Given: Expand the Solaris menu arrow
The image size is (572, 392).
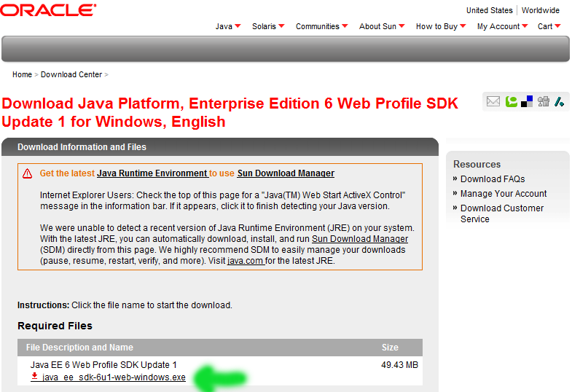Looking at the screenshot, I should point(281,26).
